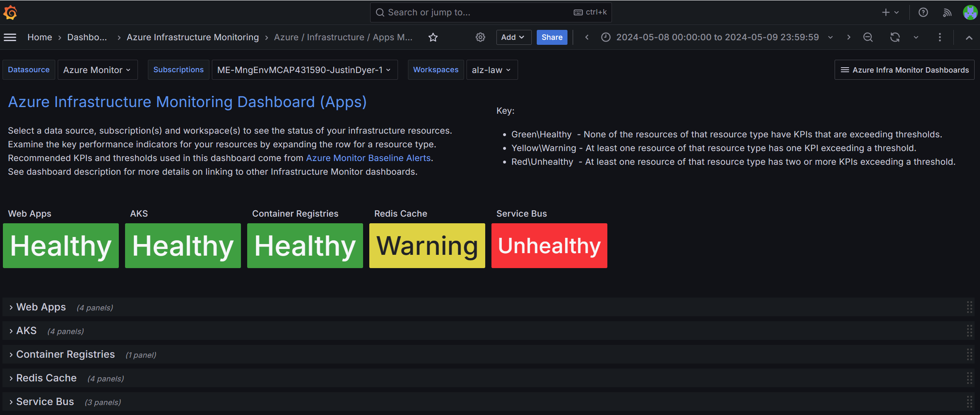Open the refresh interval dropdown arrow
Screen dimensions: 980x415
[x=916, y=37]
